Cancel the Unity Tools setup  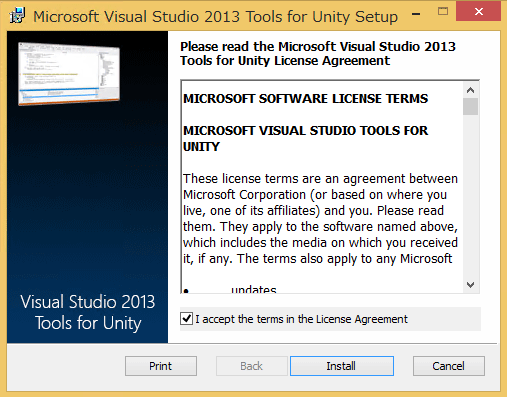pyautogui.click(x=449, y=366)
